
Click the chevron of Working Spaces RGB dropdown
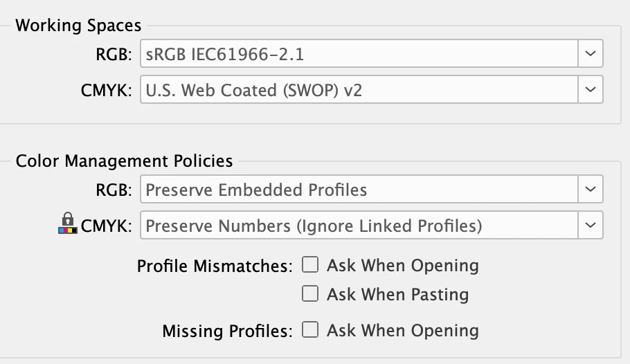(x=591, y=53)
